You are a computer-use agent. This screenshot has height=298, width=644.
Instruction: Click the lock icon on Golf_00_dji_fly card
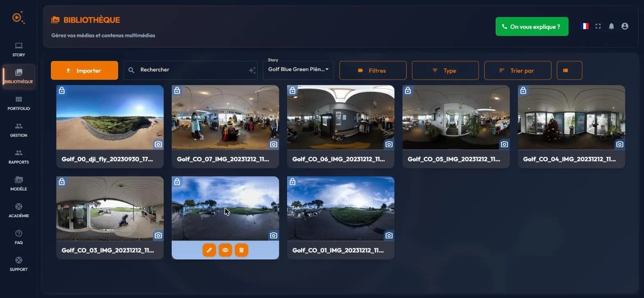coord(62,90)
